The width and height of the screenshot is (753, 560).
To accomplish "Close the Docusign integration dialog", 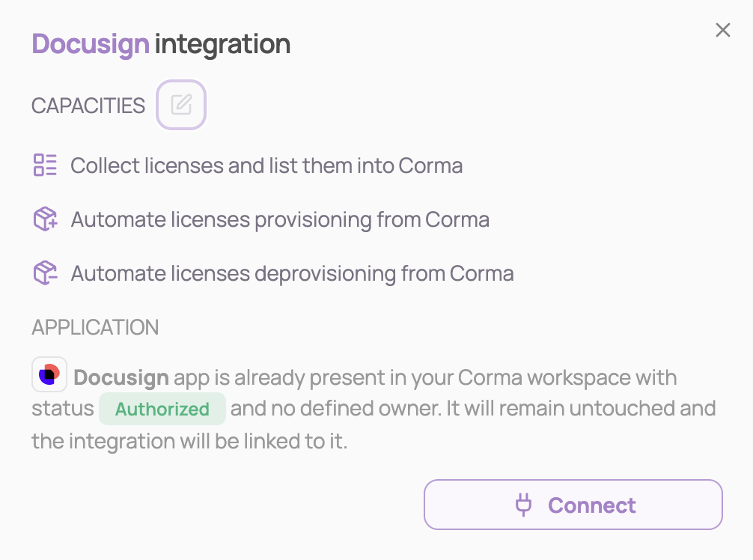I will [x=722, y=30].
